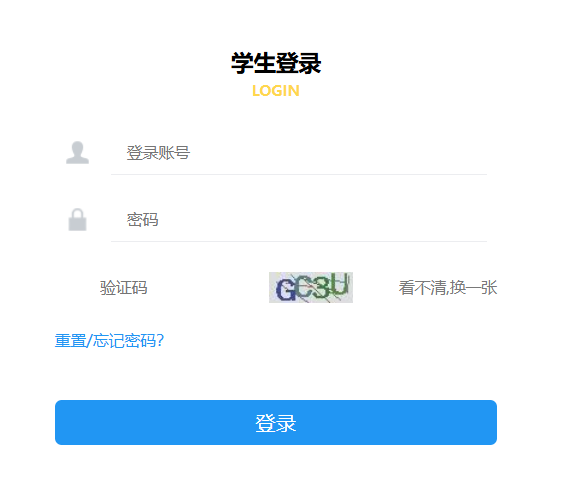
Task: Click the GC3U captcha image
Action: pyautogui.click(x=311, y=288)
